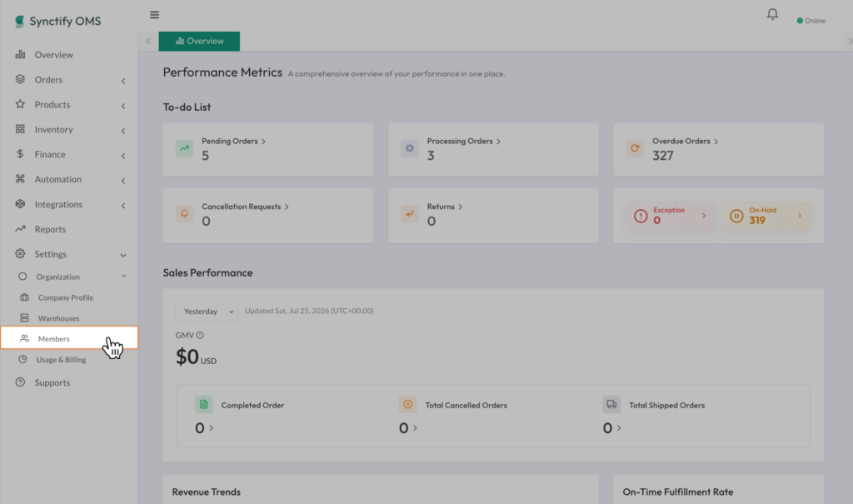Click the Integrations icon in sidebar
Viewport: 853px width, 504px height.
[20, 203]
